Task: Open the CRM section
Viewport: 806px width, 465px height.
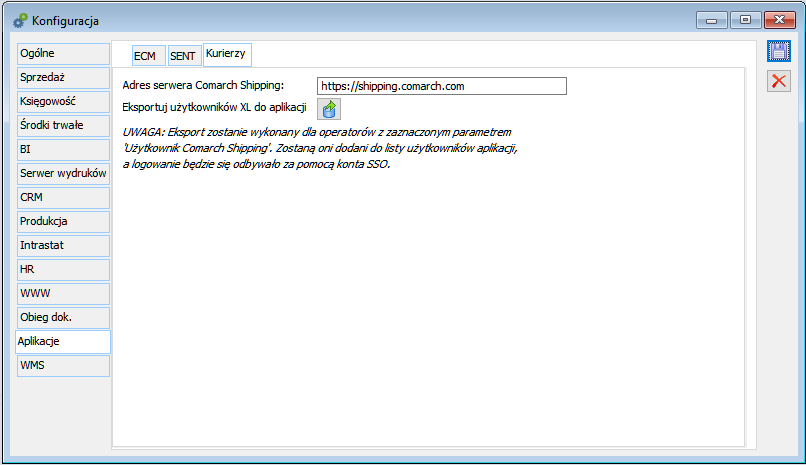Action: pyautogui.click(x=63, y=198)
